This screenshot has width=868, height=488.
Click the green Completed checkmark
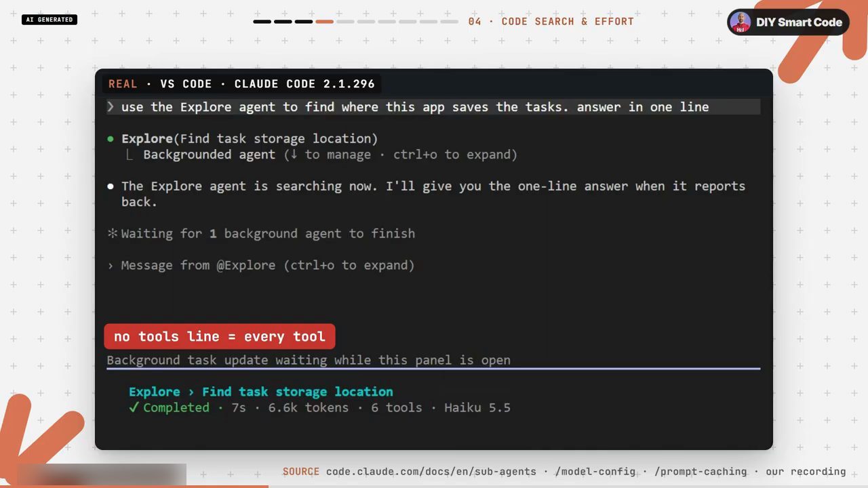[x=134, y=407]
